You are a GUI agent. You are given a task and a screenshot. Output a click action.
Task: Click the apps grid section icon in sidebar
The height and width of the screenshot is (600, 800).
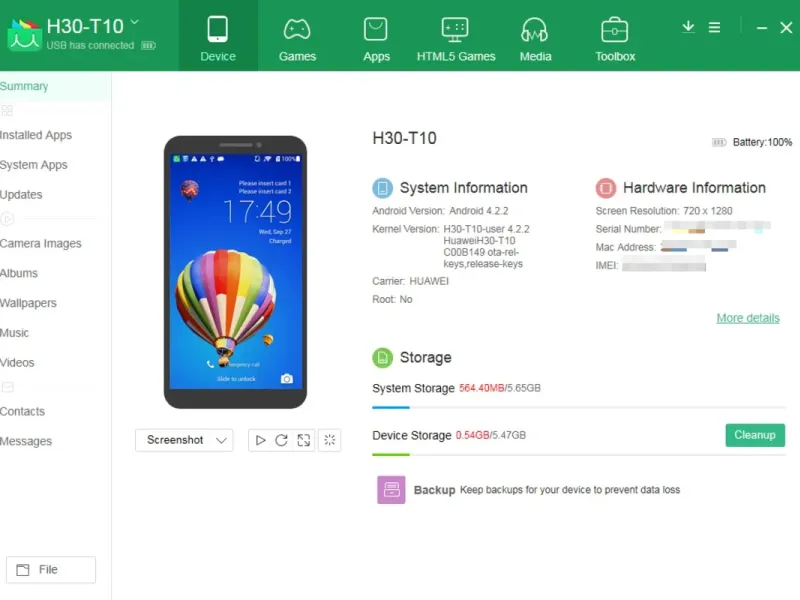pos(7,110)
